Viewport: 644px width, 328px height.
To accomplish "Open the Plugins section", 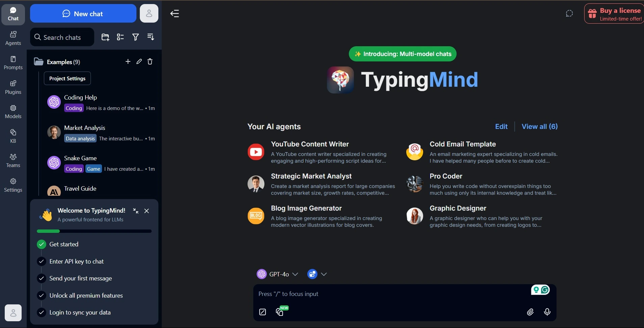I will (13, 87).
